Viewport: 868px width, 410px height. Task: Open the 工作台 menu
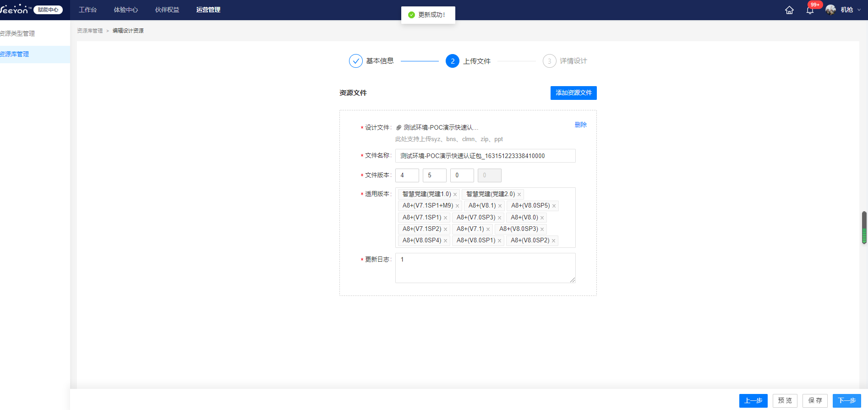click(87, 10)
